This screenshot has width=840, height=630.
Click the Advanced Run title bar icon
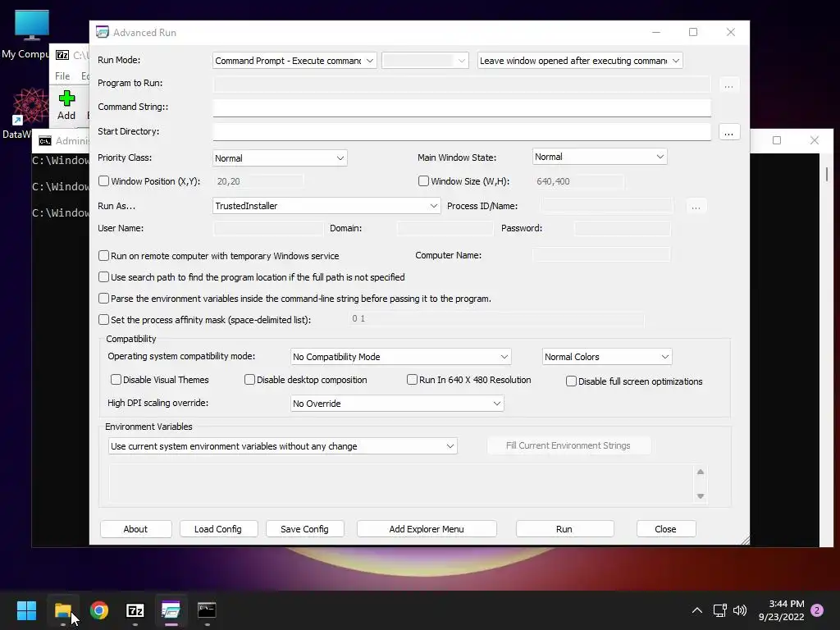pyautogui.click(x=103, y=32)
